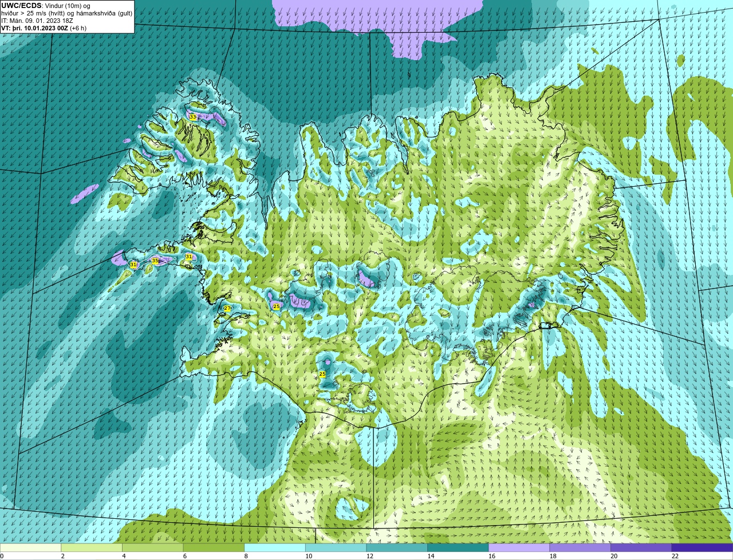Click the 8–10 m/s light cyan legend swatch
733x560 pixels.
275,547
